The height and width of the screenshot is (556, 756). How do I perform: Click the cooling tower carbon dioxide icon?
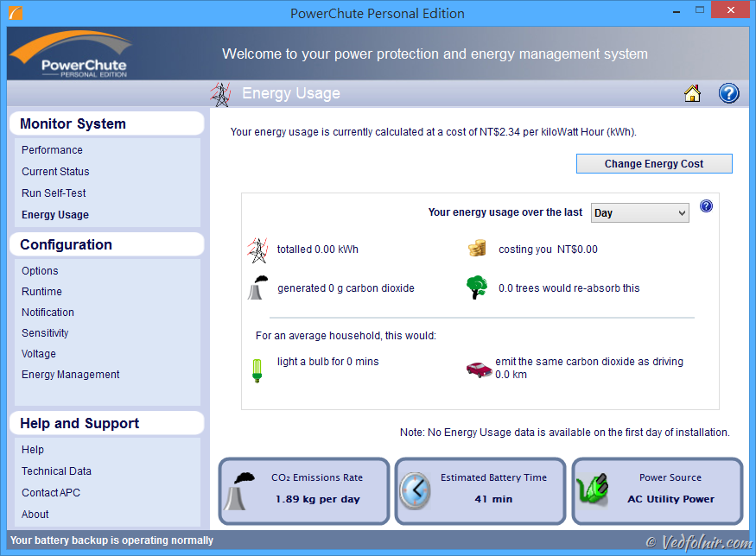(257, 287)
